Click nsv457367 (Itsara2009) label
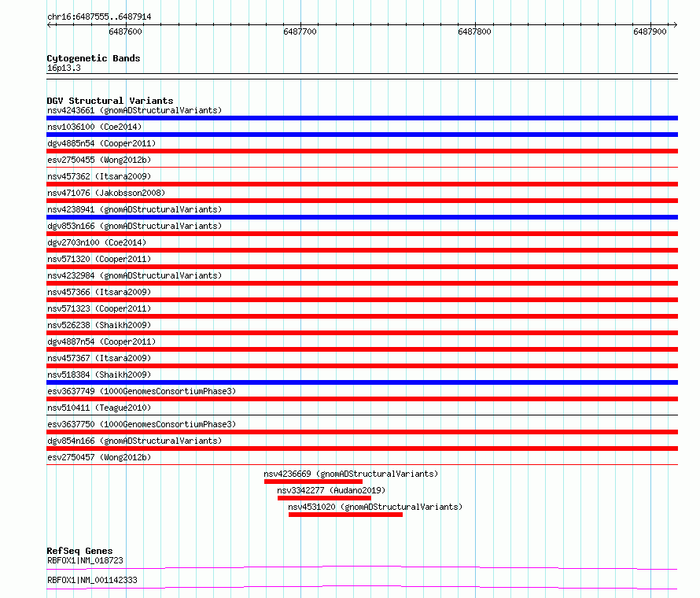 [99, 358]
